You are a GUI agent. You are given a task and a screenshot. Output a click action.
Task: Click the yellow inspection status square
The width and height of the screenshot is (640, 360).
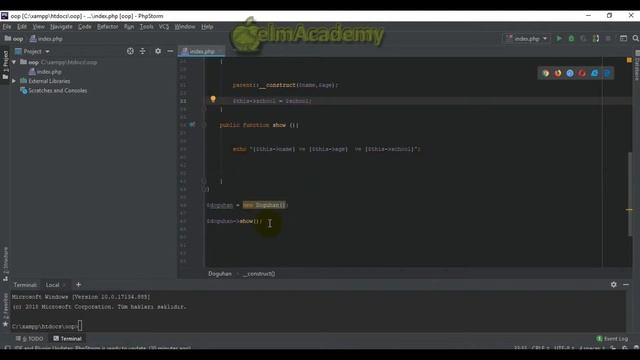(x=629, y=60)
